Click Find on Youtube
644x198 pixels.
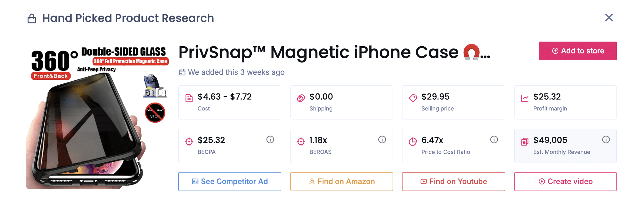(x=453, y=181)
